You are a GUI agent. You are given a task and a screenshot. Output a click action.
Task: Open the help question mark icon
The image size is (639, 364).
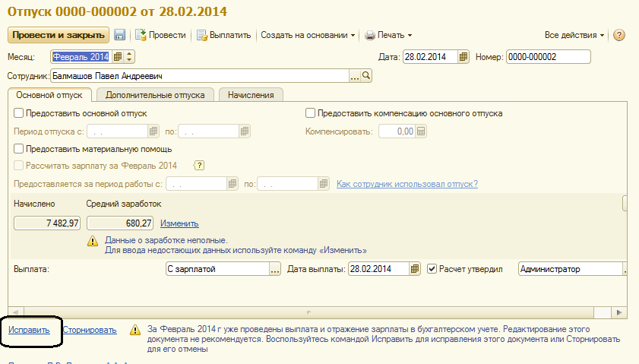(x=619, y=35)
